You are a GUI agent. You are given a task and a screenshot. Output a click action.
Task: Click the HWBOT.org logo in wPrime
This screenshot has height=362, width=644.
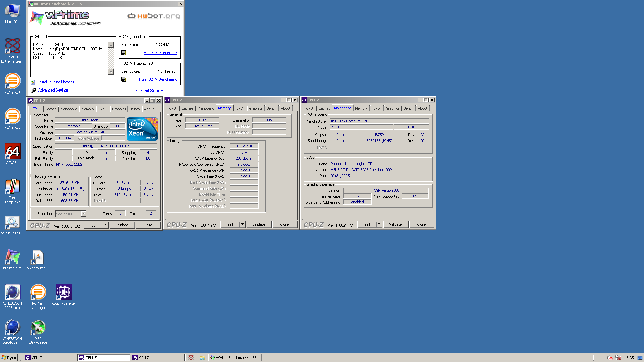[153, 16]
